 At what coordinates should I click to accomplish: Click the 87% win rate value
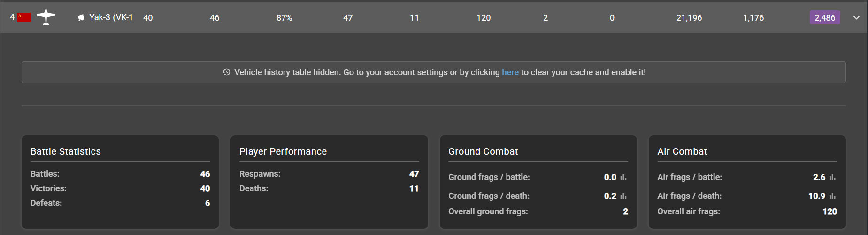284,18
